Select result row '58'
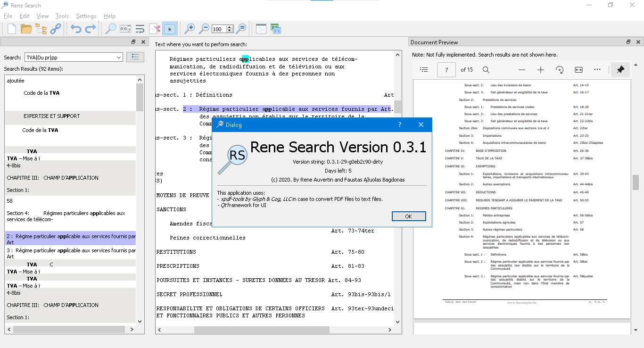 click(70, 201)
